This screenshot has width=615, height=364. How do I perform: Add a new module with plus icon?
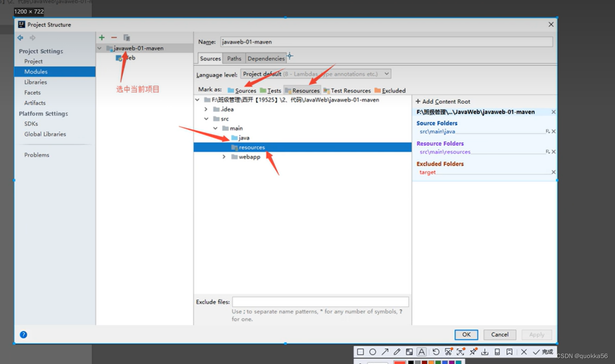click(x=102, y=38)
